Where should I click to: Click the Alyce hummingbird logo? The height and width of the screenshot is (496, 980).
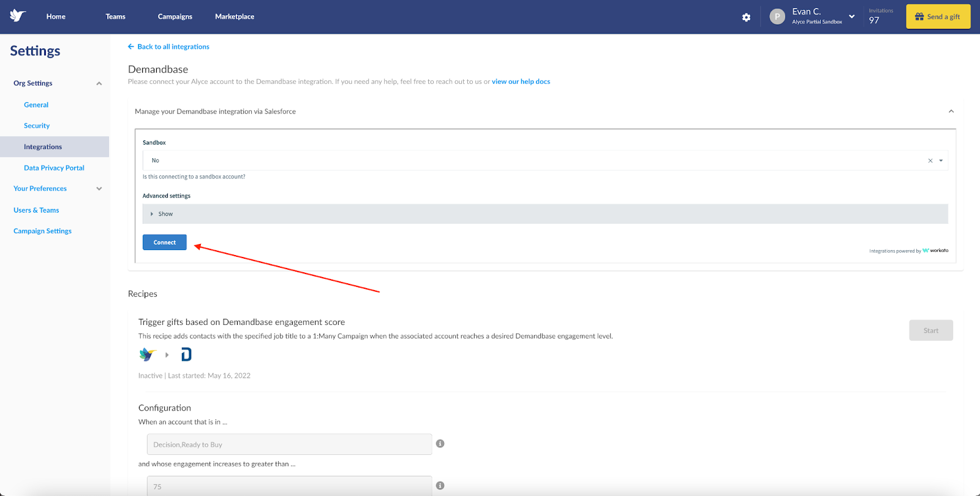(x=18, y=16)
